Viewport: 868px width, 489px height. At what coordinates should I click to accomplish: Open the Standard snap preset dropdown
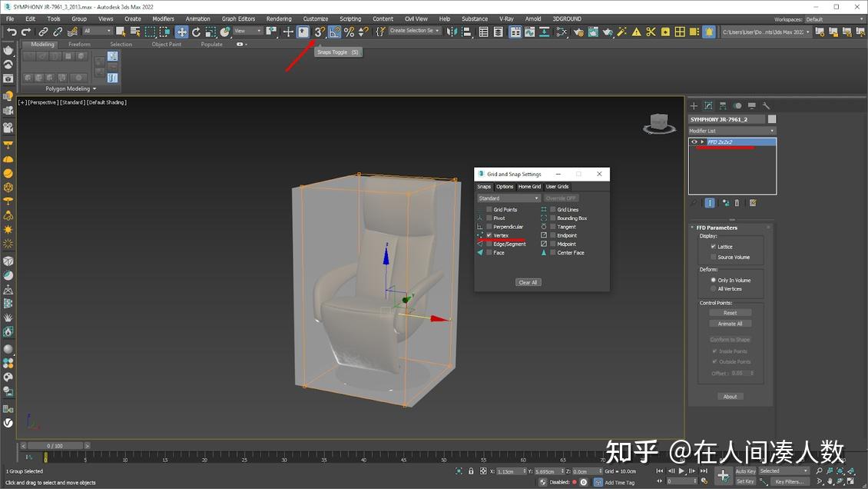pos(509,198)
